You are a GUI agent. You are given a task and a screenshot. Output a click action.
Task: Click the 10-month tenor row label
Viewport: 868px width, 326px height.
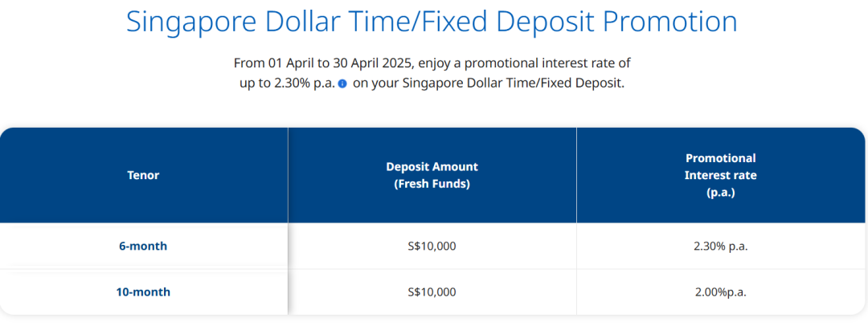[x=143, y=292]
